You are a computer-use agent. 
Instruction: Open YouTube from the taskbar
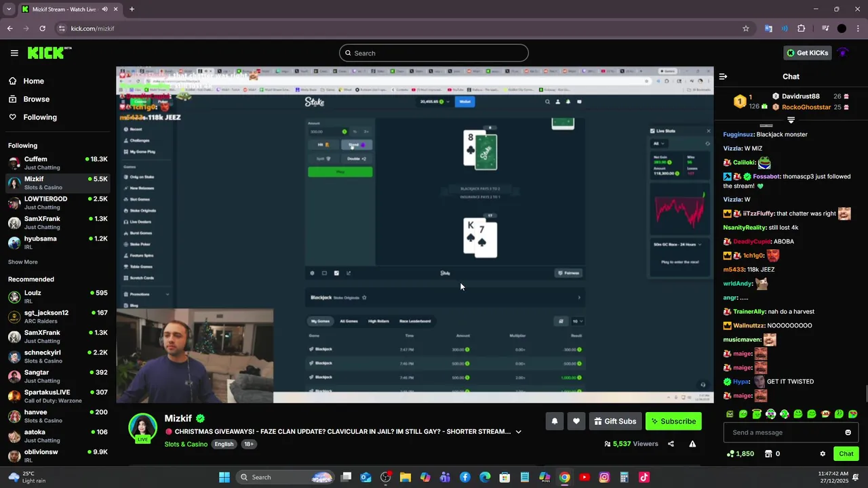coord(585,477)
